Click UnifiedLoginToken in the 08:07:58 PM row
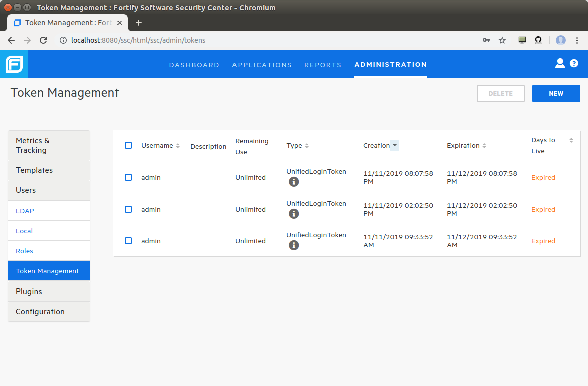The image size is (588, 386). coord(316,171)
